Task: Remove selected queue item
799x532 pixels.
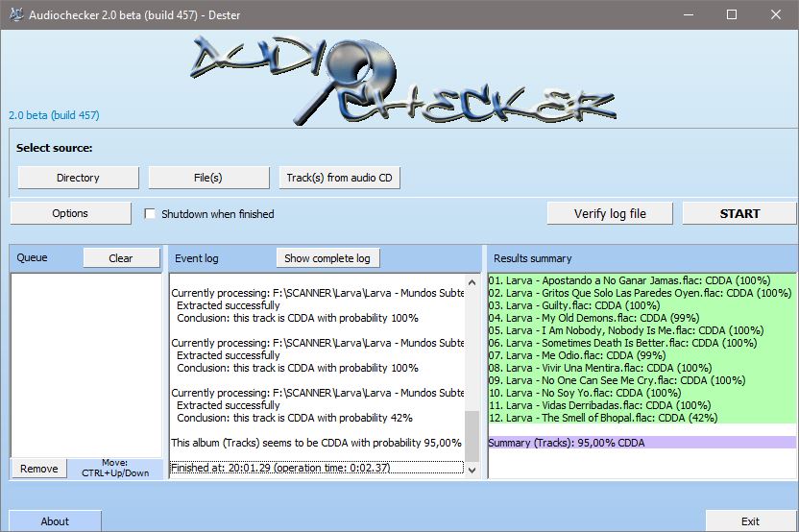Action: coord(39,469)
